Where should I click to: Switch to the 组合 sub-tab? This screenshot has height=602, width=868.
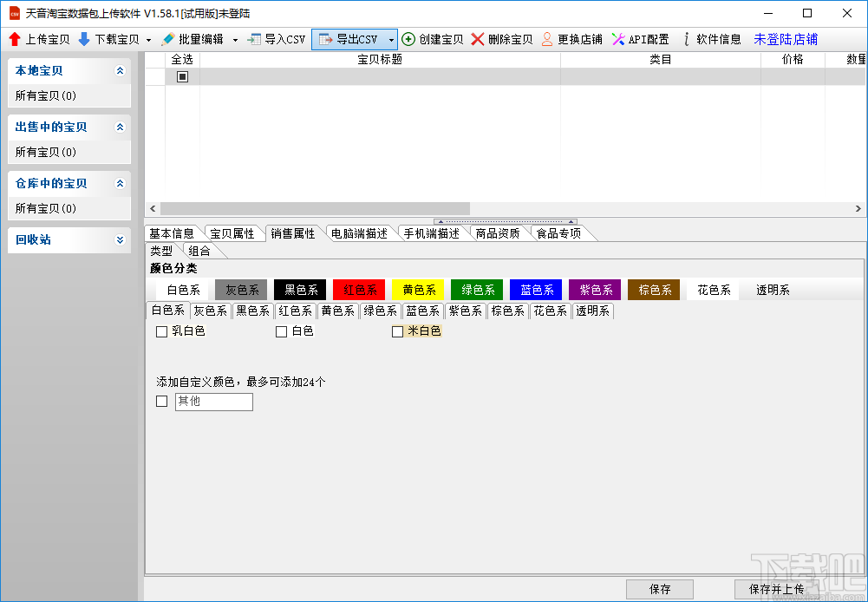pyautogui.click(x=199, y=251)
